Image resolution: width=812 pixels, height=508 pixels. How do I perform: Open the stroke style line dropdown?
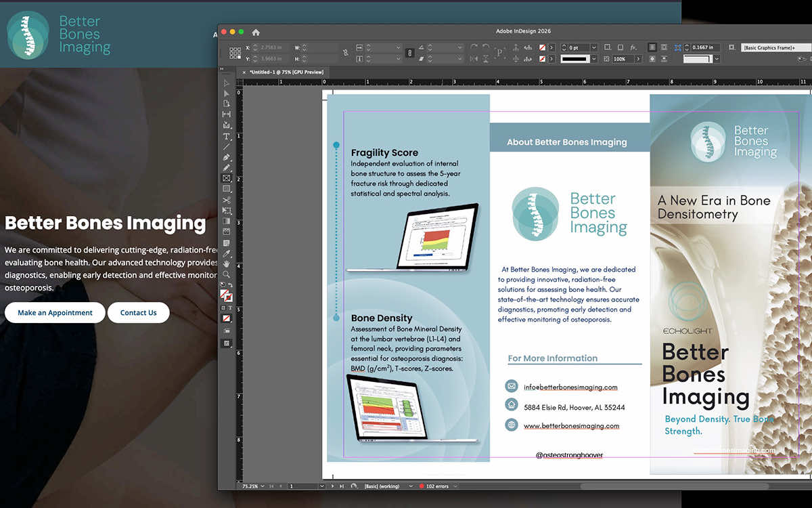click(x=593, y=58)
